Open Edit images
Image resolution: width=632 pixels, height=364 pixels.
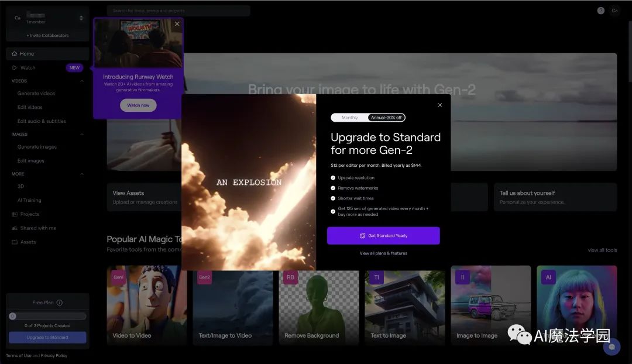tap(30, 161)
